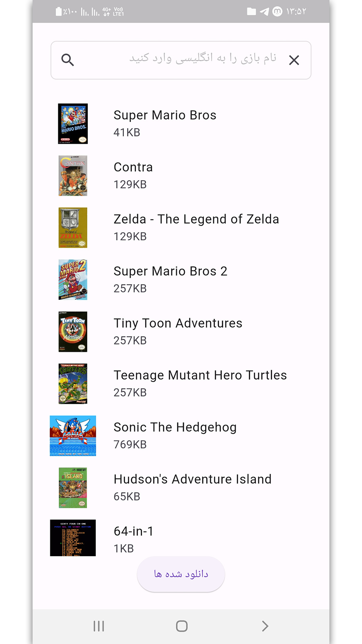362x644 pixels.
Task: Open Hudson's Adventure Island title
Action: (193, 479)
